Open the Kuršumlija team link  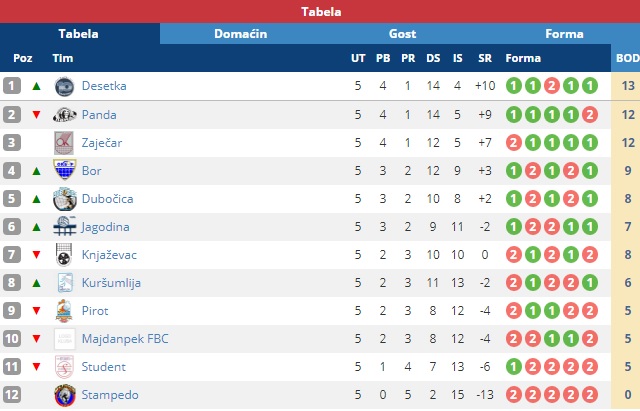tap(111, 283)
